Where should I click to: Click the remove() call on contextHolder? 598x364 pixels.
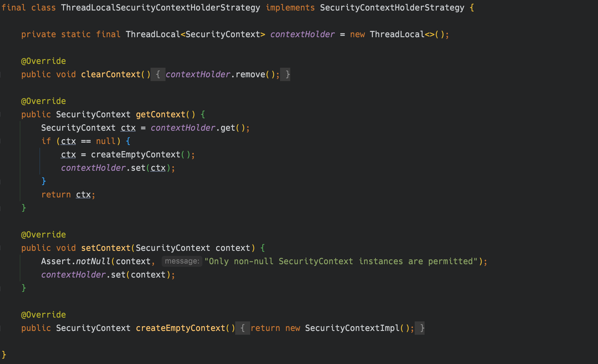255,74
